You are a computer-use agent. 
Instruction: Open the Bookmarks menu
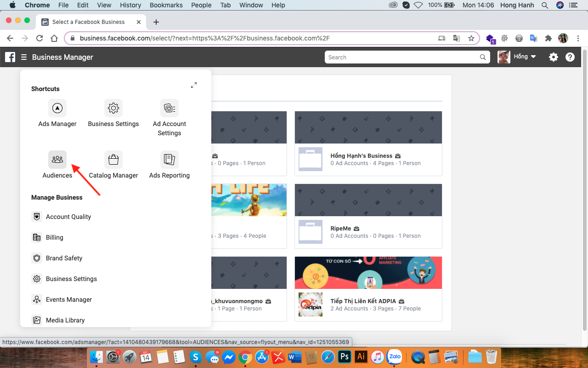click(x=166, y=5)
